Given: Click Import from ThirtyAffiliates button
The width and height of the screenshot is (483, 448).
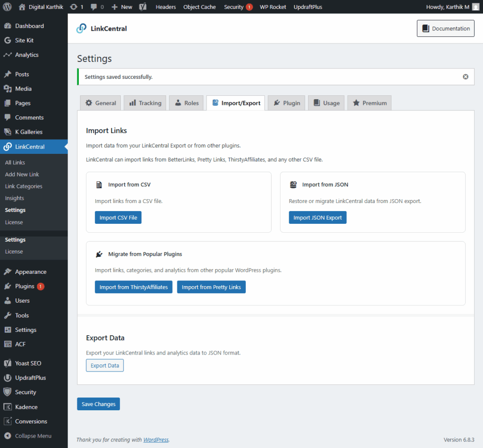Looking at the screenshot, I should 133,287.
